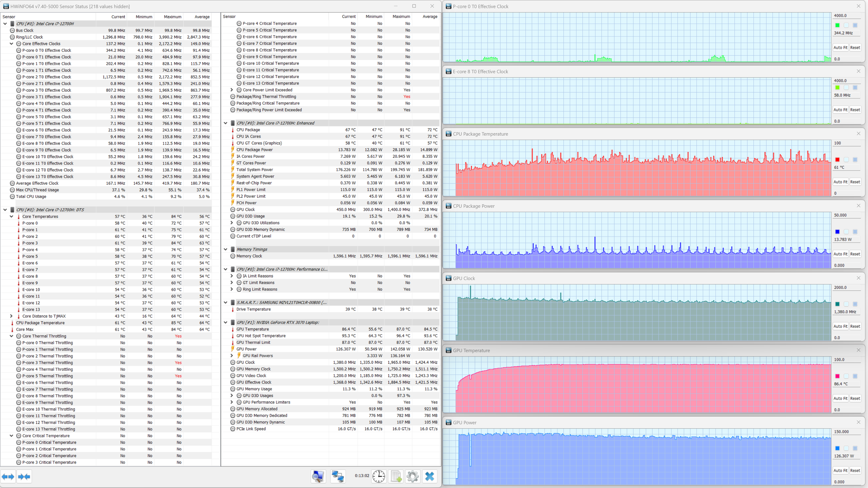The image size is (868, 488).
Task: Click the green swatch on P-core 0 graph
Action: 837,25
